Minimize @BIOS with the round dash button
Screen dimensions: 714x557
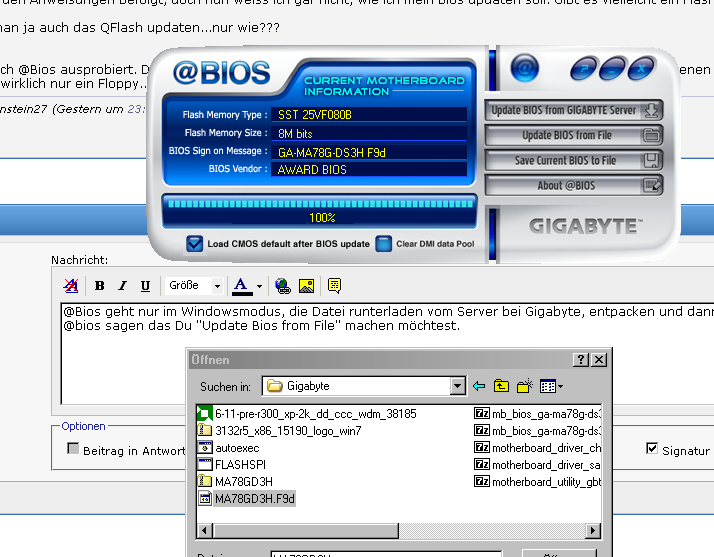click(x=612, y=69)
